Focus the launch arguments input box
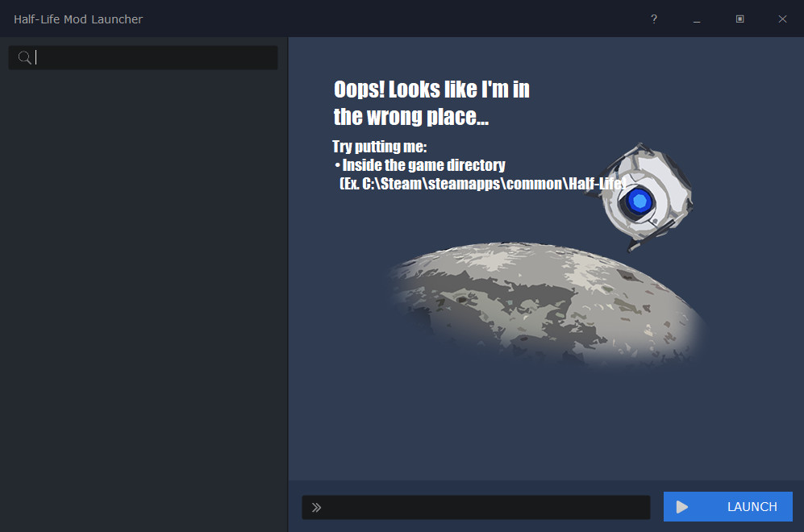The height and width of the screenshot is (532, 804). click(x=484, y=507)
